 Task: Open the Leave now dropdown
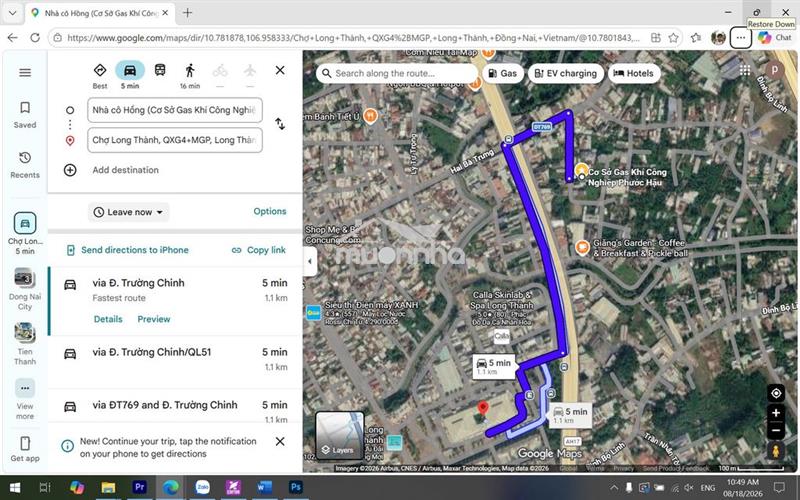[x=129, y=212]
